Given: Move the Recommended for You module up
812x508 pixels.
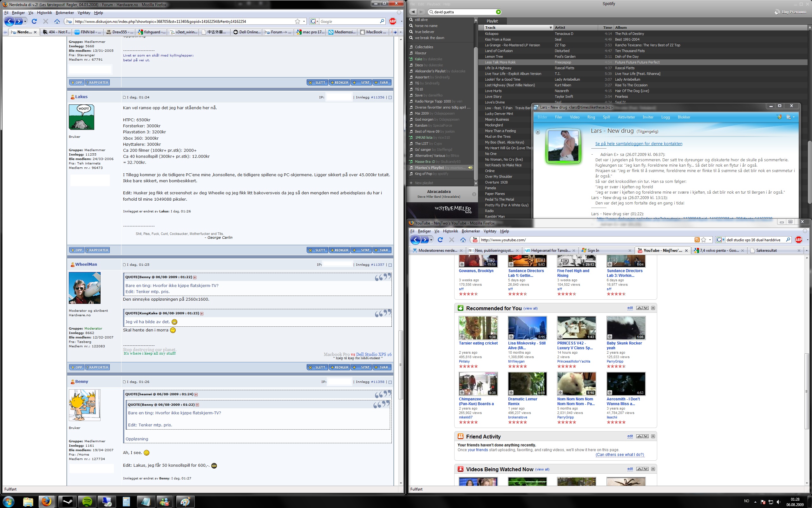Looking at the screenshot, I should (639, 308).
